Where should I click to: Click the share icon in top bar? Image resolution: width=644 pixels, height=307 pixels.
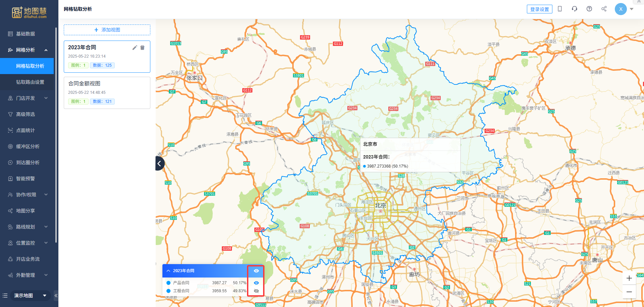tap(604, 9)
